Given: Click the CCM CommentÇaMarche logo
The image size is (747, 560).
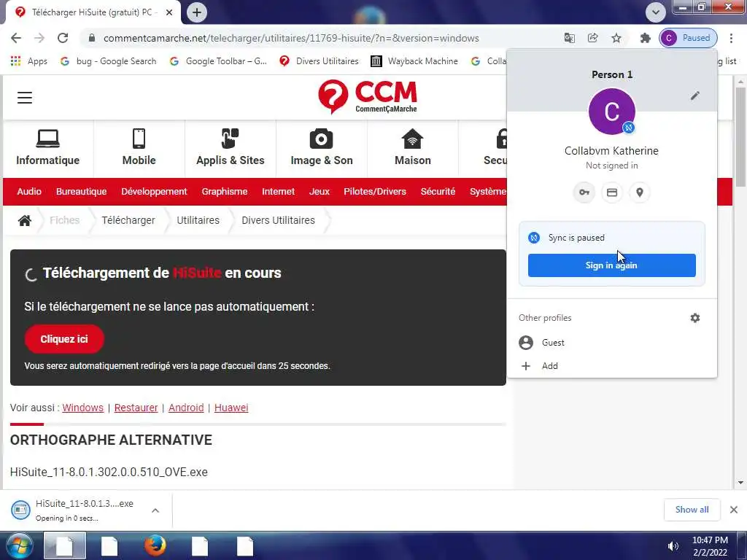Looking at the screenshot, I should (x=368, y=97).
